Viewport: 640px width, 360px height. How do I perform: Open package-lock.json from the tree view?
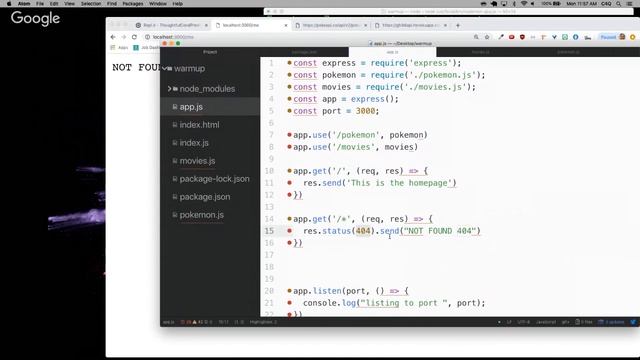pos(210,178)
